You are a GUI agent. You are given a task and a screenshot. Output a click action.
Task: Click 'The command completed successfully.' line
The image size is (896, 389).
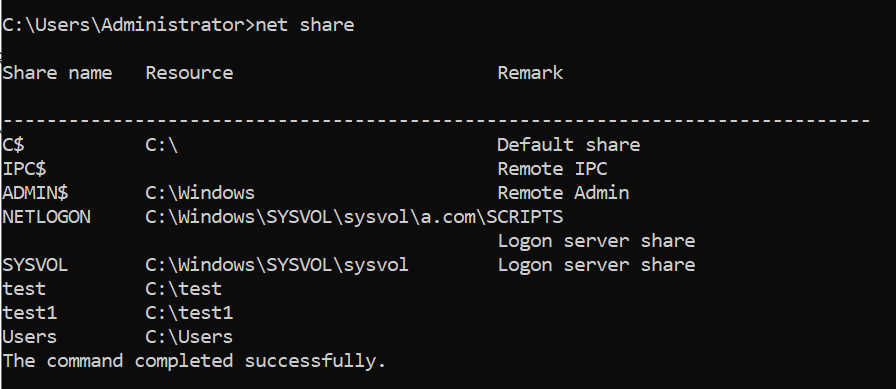[194, 361]
